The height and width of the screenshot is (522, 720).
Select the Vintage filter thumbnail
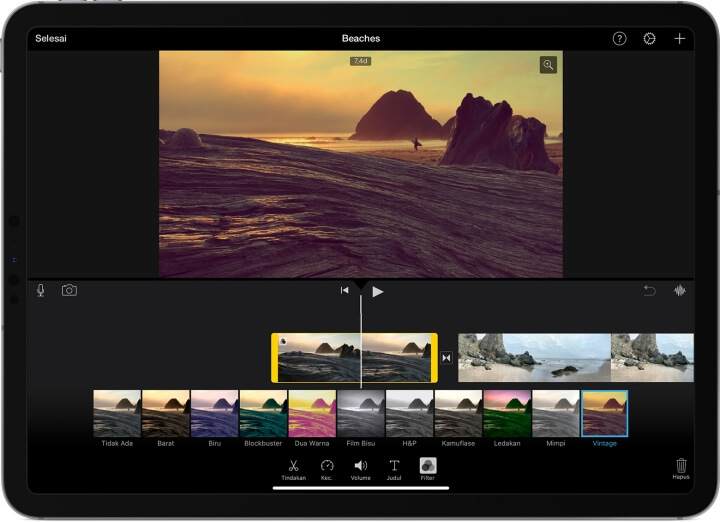tap(604, 414)
